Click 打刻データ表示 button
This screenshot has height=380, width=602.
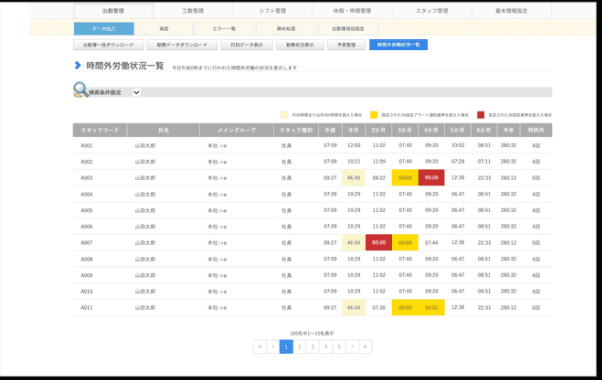[x=246, y=45]
